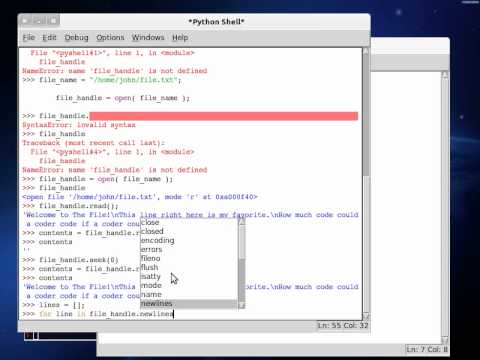
Task: Click the background window's scroll-up arrow
Action: coord(445,75)
